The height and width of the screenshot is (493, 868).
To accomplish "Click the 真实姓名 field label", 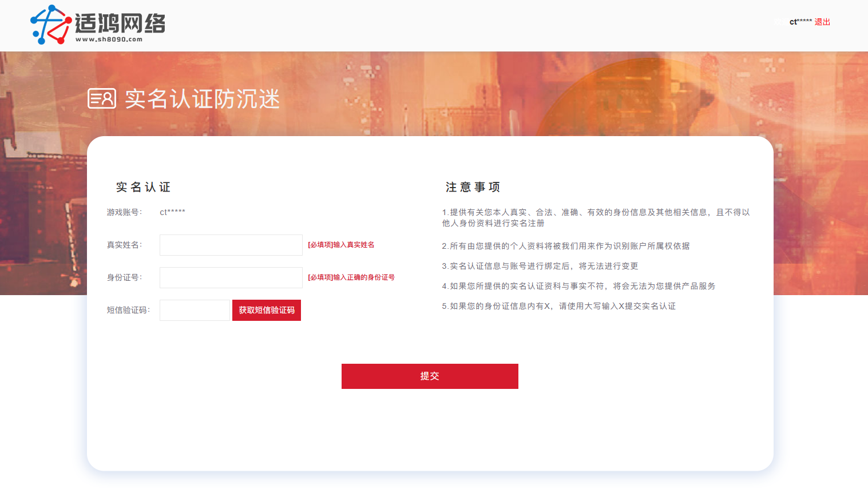I will pos(124,245).
